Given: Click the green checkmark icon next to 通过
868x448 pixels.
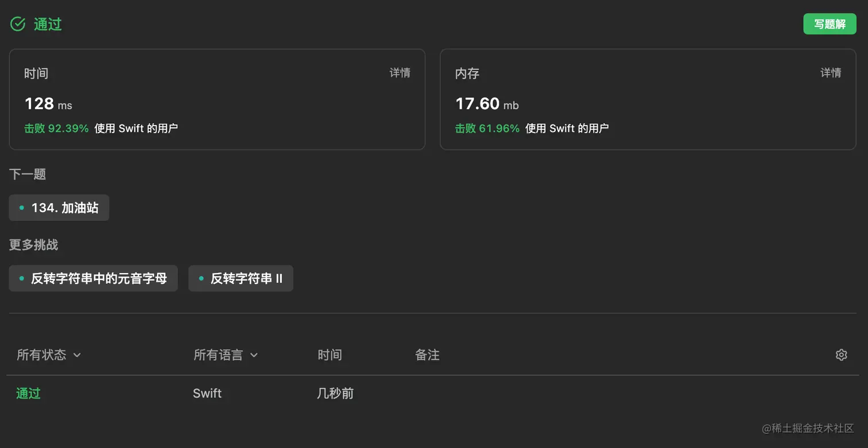Looking at the screenshot, I should click(x=17, y=24).
